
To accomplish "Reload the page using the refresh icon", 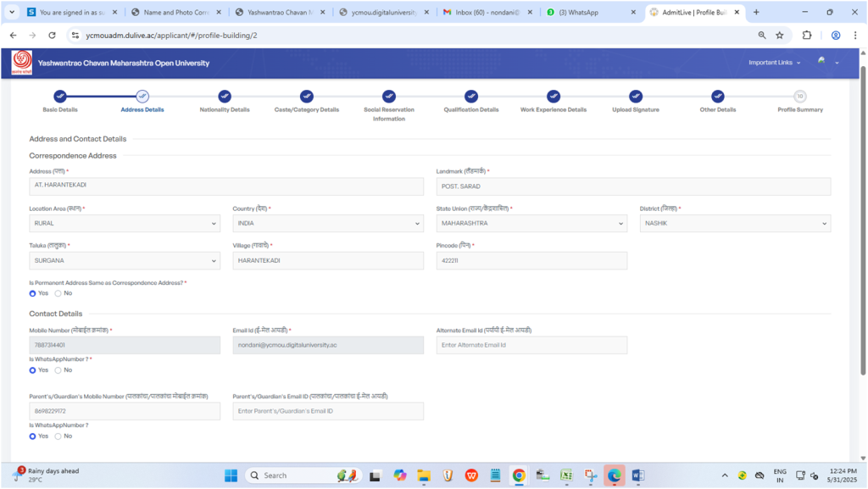I will coord(53,36).
